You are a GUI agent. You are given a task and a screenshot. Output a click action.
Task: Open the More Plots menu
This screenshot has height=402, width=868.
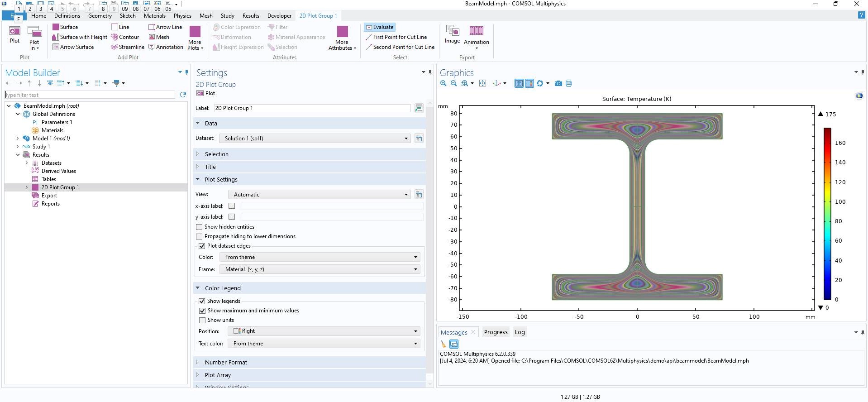point(195,38)
